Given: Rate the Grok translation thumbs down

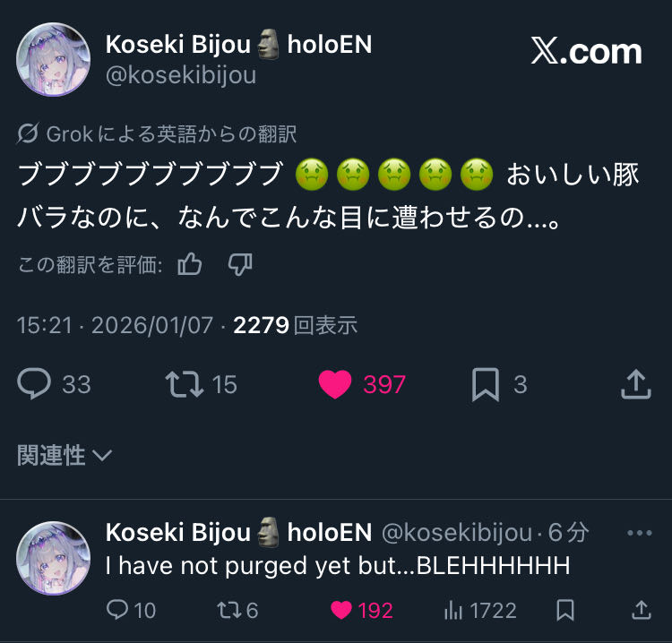Looking at the screenshot, I should pos(240,264).
